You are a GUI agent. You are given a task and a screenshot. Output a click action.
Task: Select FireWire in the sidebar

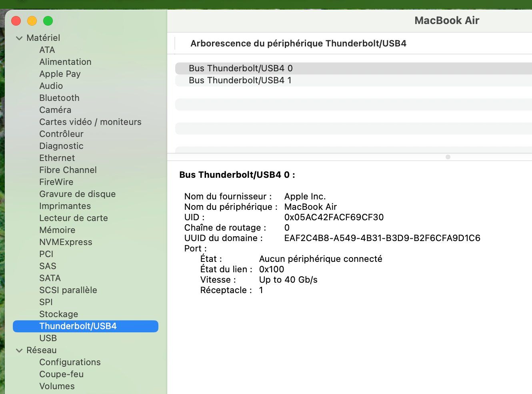(56, 182)
